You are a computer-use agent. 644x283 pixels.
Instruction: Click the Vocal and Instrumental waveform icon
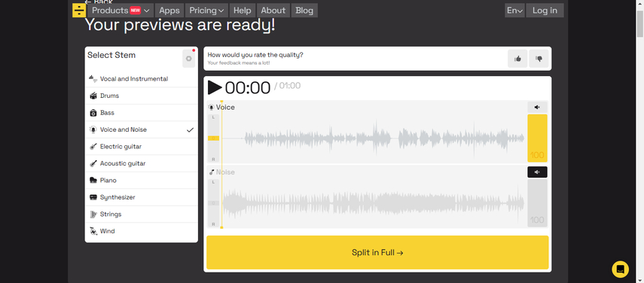click(x=93, y=79)
